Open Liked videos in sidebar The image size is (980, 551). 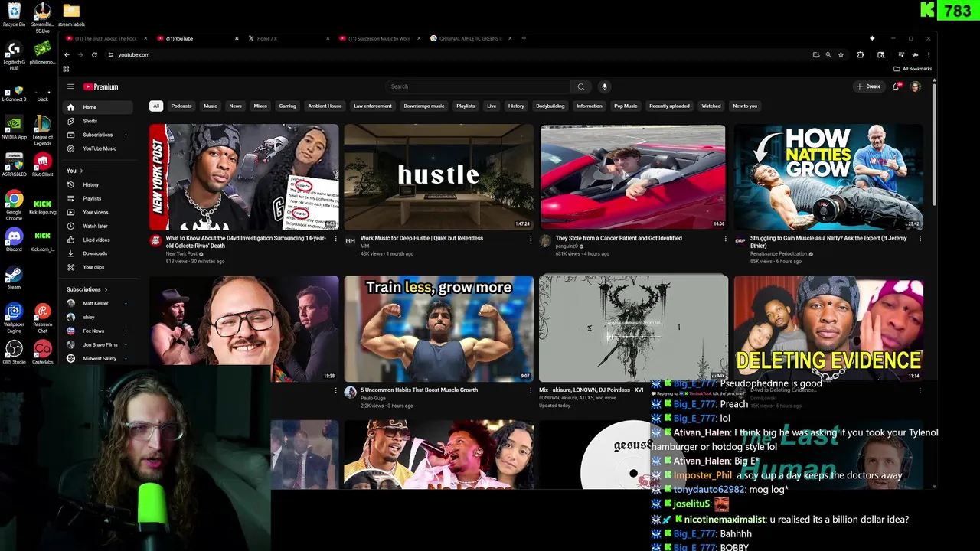point(99,240)
